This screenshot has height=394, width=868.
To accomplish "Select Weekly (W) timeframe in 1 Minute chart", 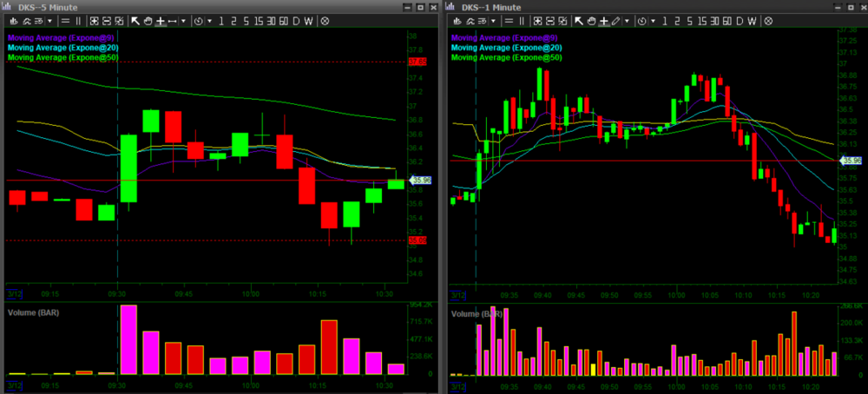I will pos(751,20).
